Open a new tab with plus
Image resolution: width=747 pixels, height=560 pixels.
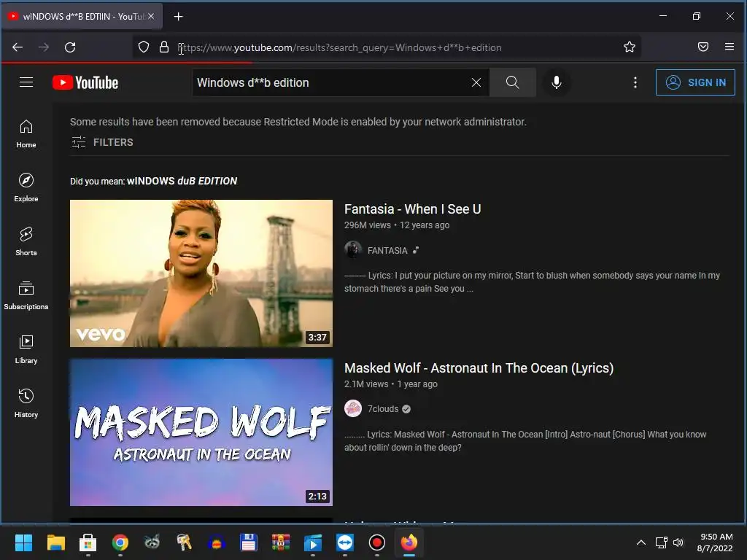pos(178,17)
